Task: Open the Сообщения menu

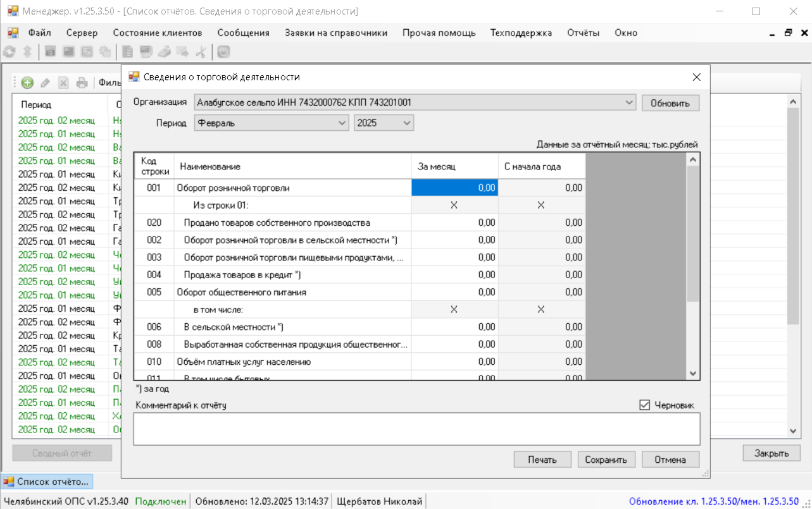Action: click(243, 33)
